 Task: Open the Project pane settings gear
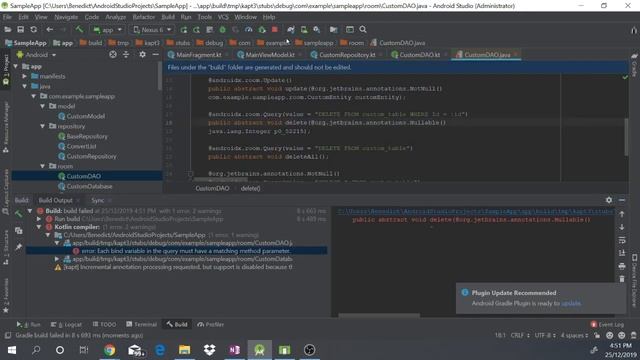142,54
